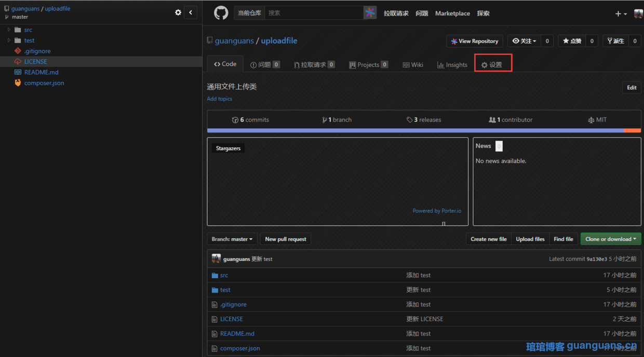Open the MIT license link
This screenshot has width=644, height=357.
[x=597, y=120]
